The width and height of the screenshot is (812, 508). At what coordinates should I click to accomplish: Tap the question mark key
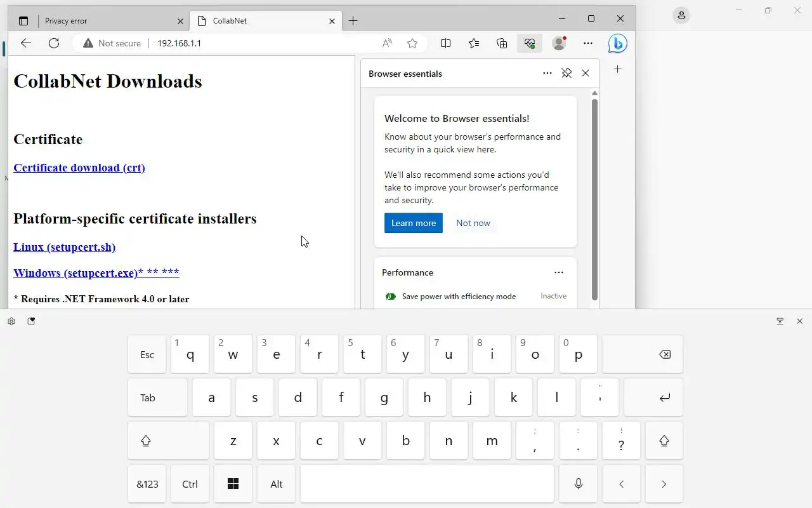621,441
